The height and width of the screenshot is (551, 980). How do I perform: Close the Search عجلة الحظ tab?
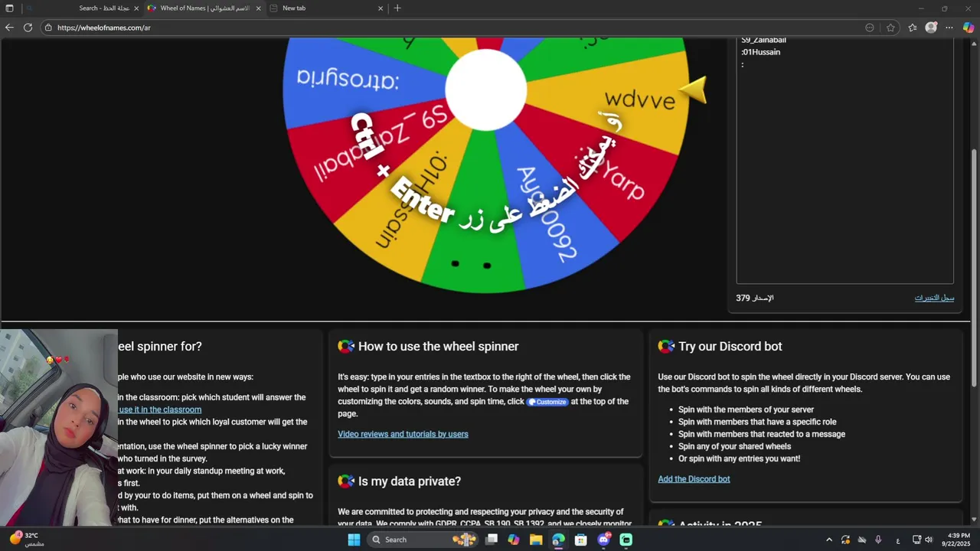tap(136, 8)
